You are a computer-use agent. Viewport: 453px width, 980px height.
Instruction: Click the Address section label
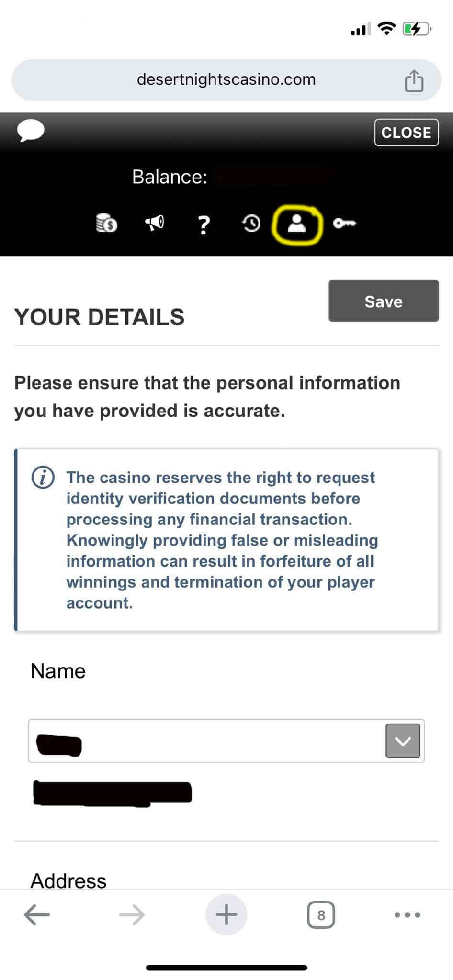pyautogui.click(x=68, y=880)
